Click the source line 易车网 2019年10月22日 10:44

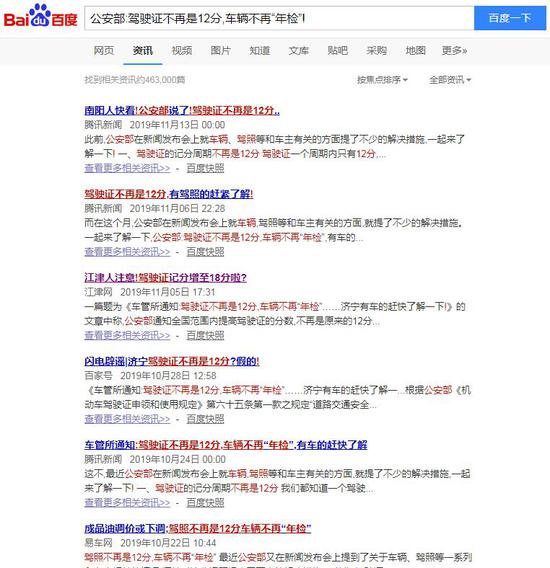(x=150, y=543)
